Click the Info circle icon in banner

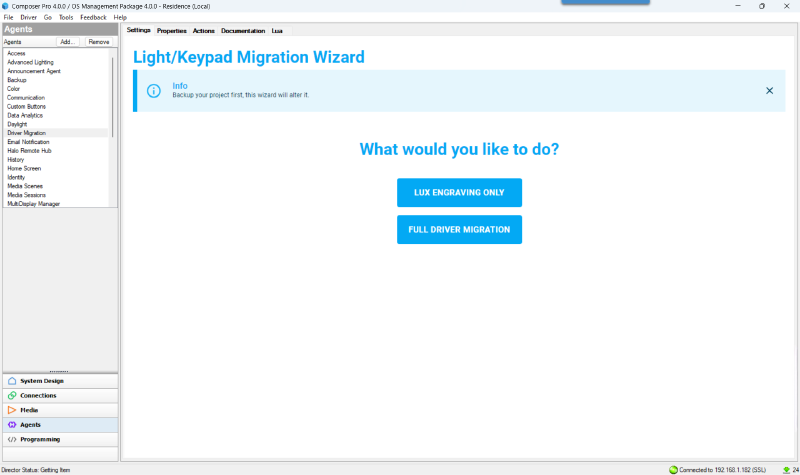[x=154, y=91]
